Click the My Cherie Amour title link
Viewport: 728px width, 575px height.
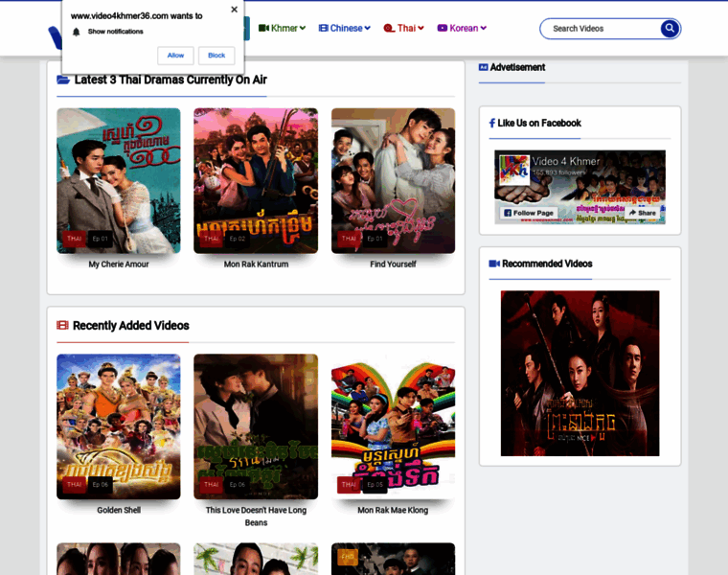(119, 264)
